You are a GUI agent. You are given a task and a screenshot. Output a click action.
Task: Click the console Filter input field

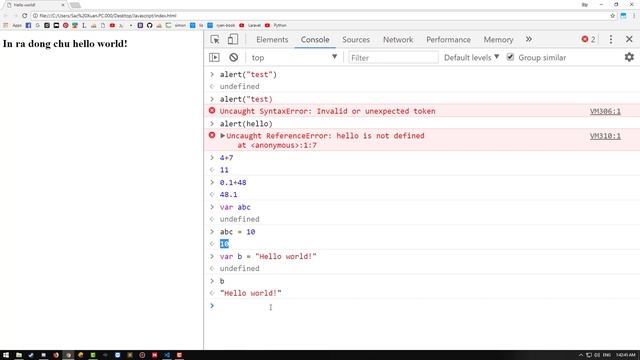[x=393, y=58]
